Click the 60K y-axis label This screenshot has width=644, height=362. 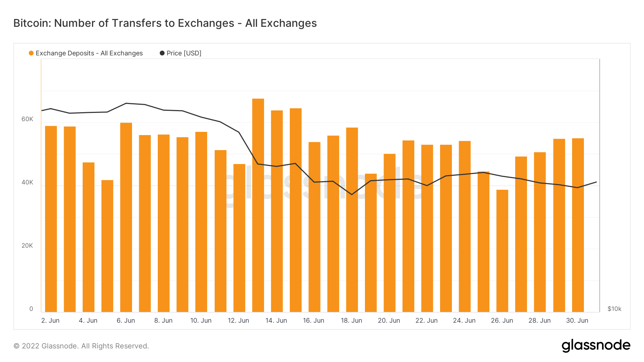point(27,119)
